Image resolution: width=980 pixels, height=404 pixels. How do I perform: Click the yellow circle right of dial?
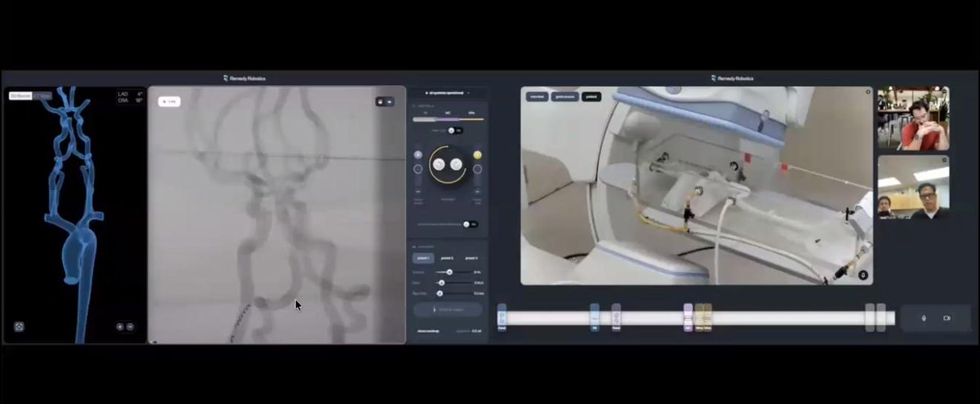(478, 154)
